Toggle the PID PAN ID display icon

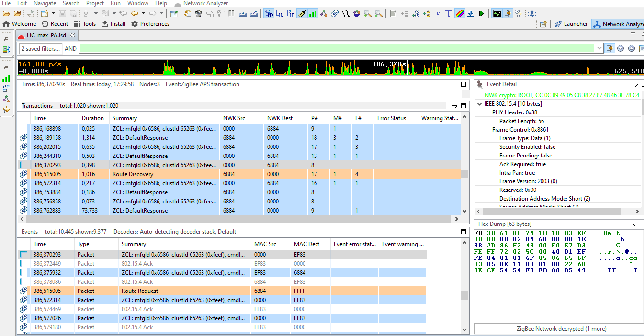click(291, 13)
